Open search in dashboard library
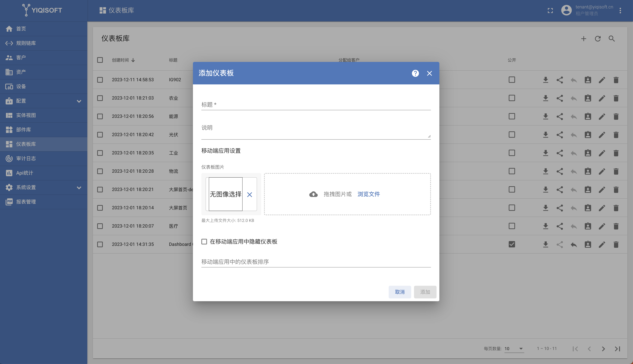633x364 pixels. (612, 39)
